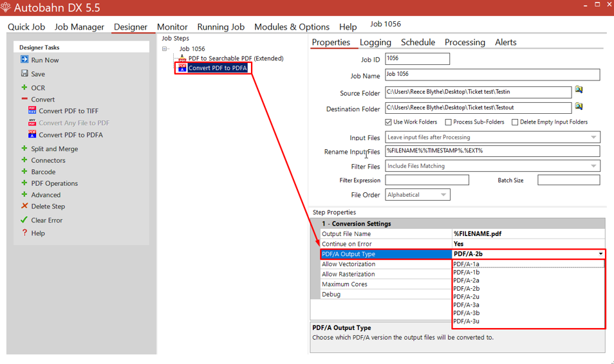Image resolution: width=614 pixels, height=364 pixels.
Task: Click the Job Name input field
Action: coord(492,75)
